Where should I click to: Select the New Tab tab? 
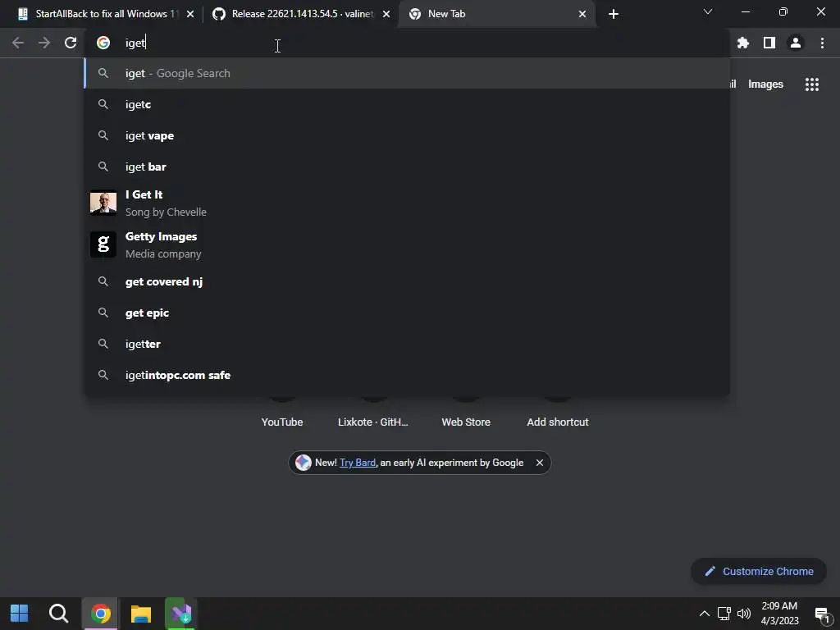497,14
